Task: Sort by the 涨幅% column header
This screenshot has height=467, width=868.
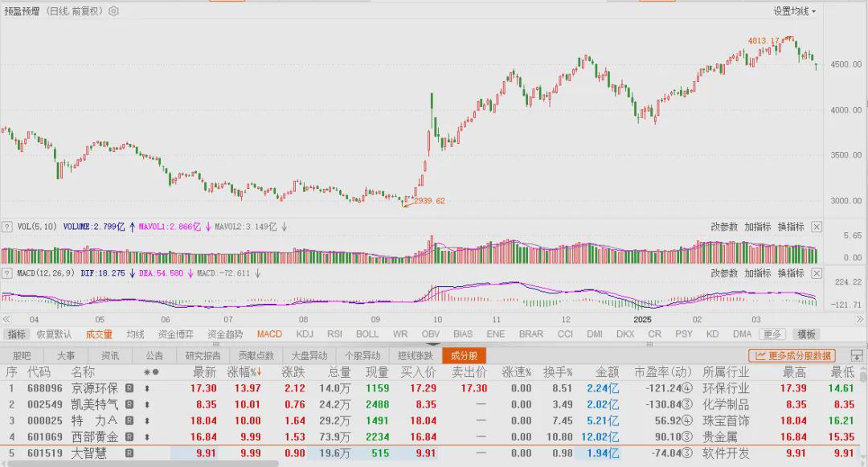Action: pos(244,372)
